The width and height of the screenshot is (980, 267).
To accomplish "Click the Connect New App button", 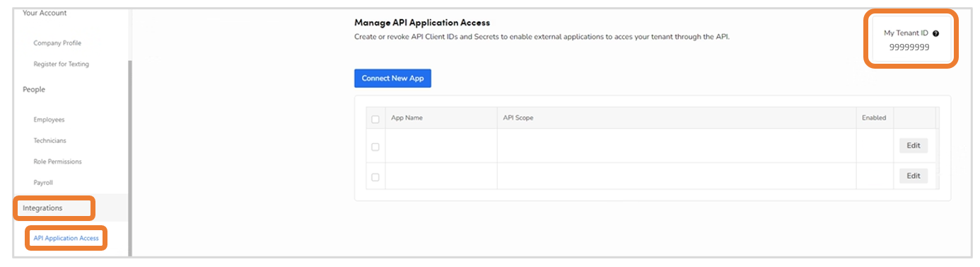I will pyautogui.click(x=392, y=78).
